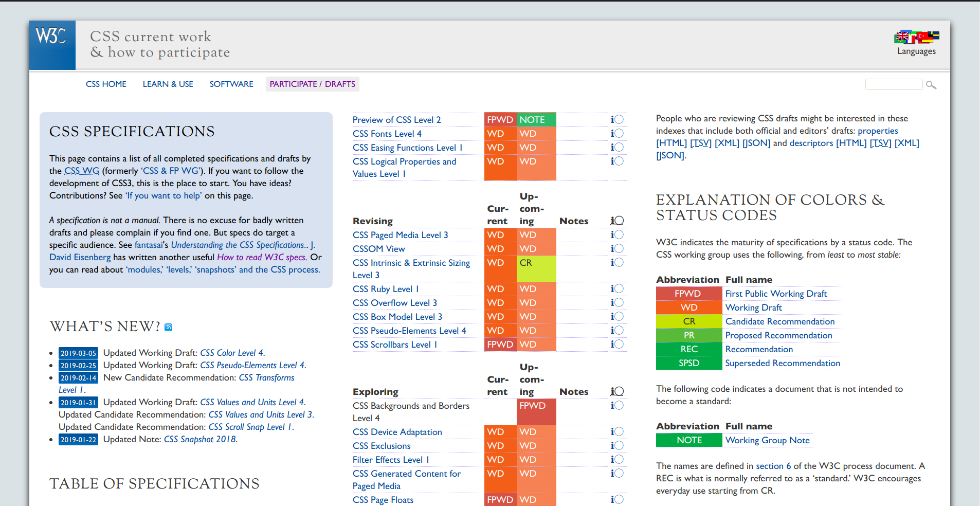
Task: Open info icon for CSS Logical Properties and Values
Action: pos(617,161)
